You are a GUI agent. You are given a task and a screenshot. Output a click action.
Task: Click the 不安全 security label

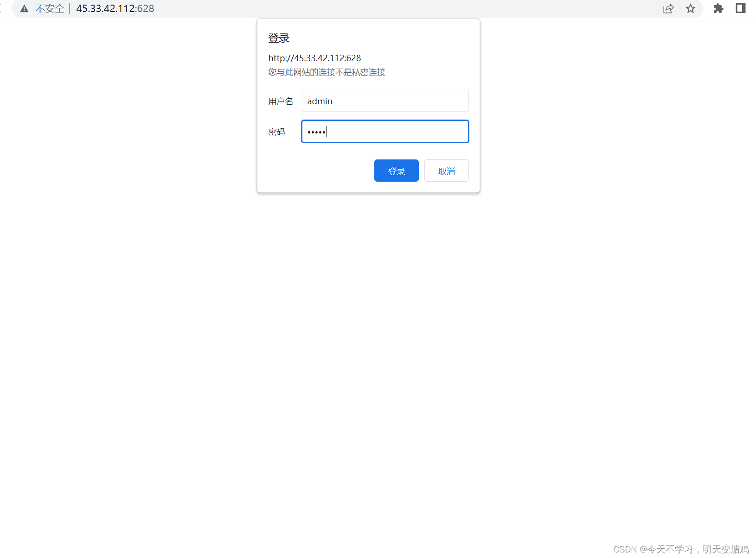49,8
